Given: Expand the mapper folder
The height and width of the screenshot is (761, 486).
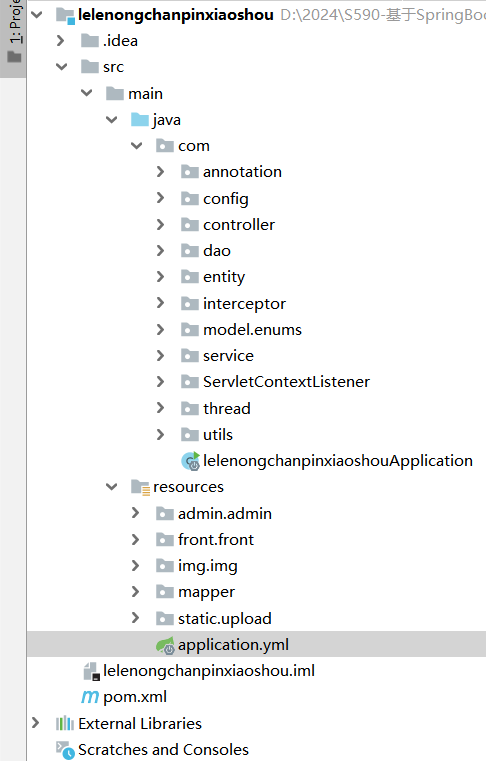Looking at the screenshot, I should [135, 592].
